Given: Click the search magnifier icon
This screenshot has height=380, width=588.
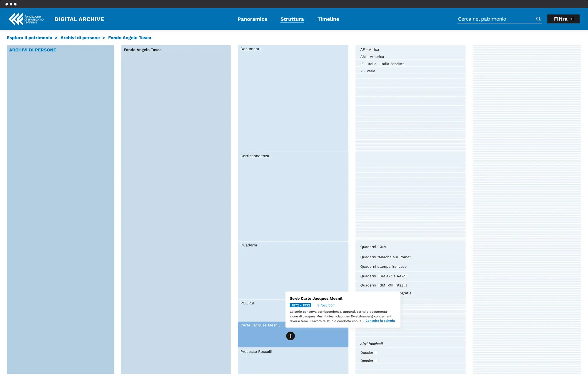Looking at the screenshot, I should (538, 19).
